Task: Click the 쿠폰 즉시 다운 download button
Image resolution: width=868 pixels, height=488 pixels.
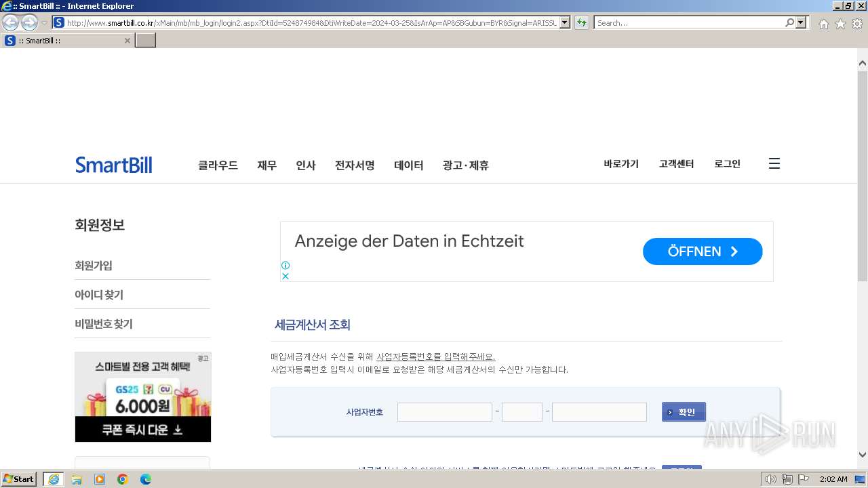Action: [x=143, y=429]
